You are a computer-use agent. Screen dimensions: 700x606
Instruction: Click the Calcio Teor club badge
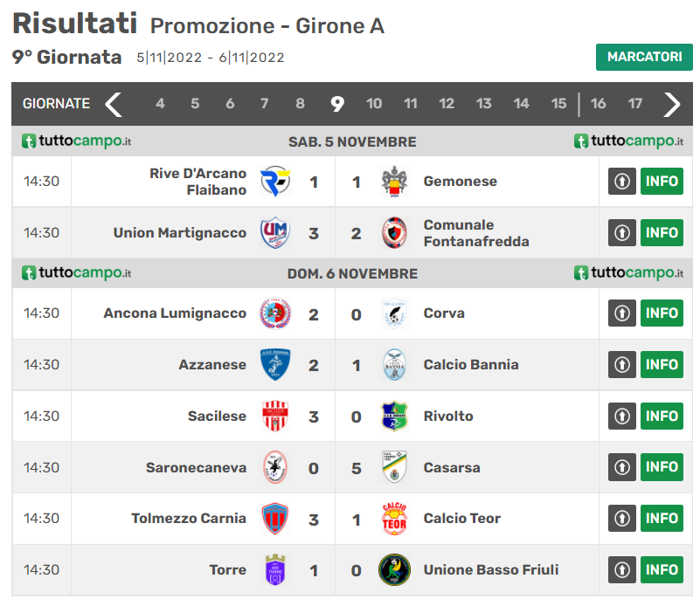tap(394, 519)
